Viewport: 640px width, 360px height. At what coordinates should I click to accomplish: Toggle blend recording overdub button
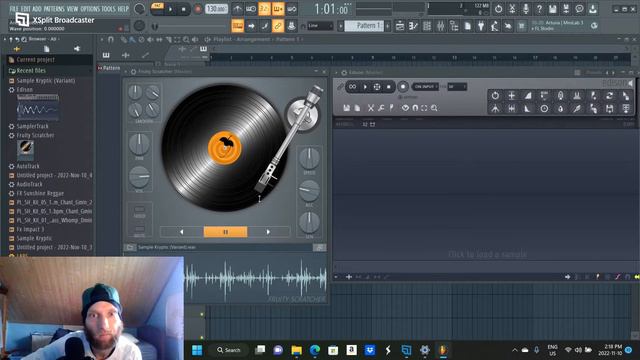pos(278,9)
